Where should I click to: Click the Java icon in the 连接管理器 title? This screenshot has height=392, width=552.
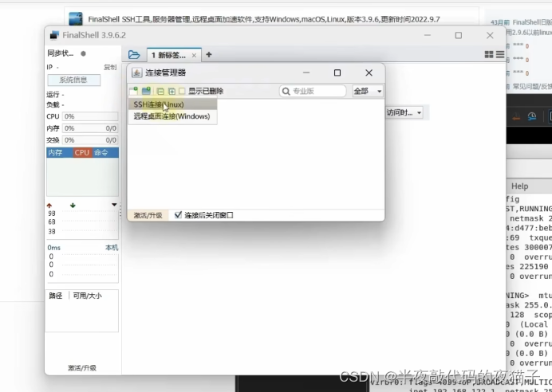point(136,73)
